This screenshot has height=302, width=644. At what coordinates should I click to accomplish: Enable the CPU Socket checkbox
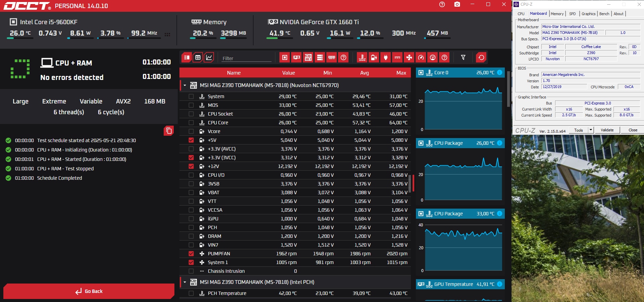click(191, 114)
